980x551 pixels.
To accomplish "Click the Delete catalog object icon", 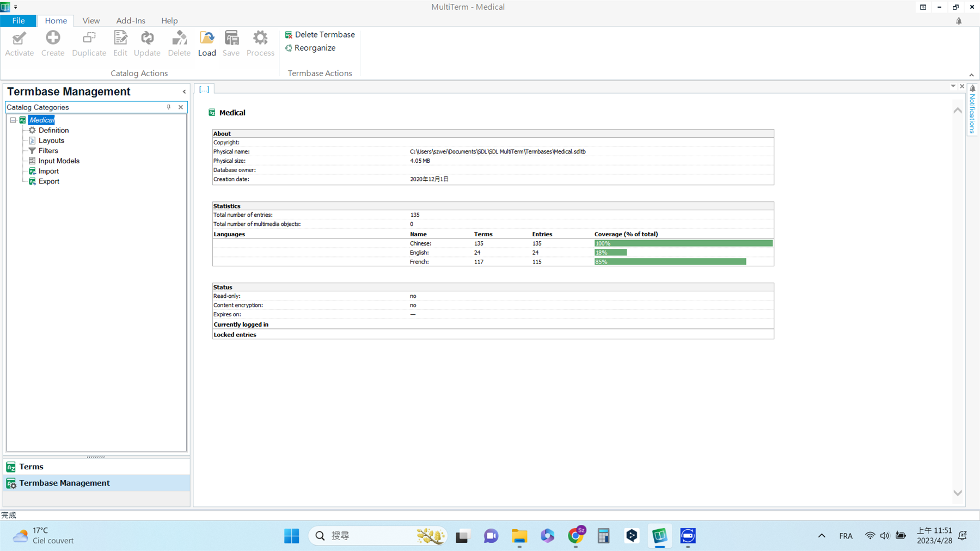I will 179,44.
